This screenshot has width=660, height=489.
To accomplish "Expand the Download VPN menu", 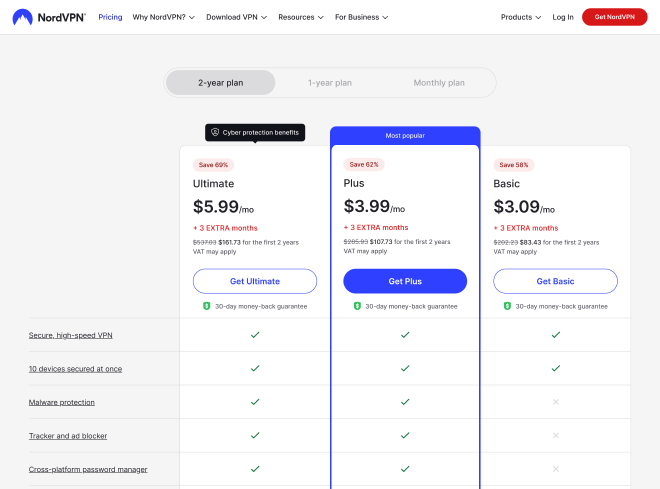I will coord(237,17).
